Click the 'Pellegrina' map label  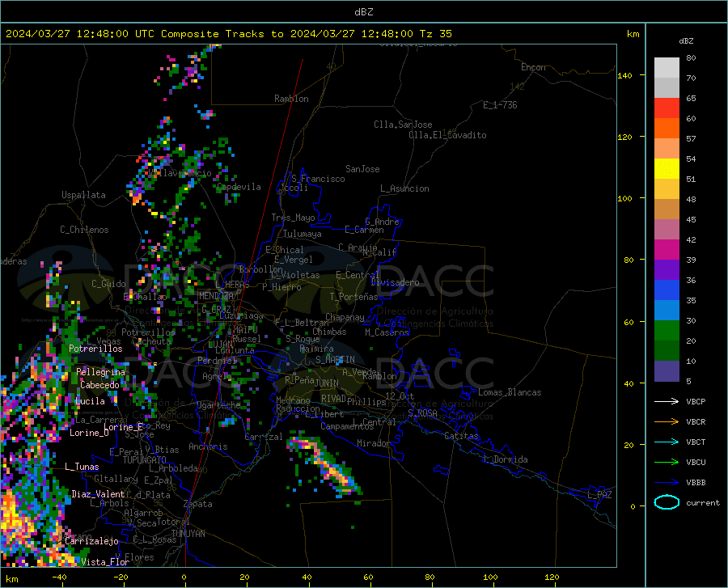[101, 372]
